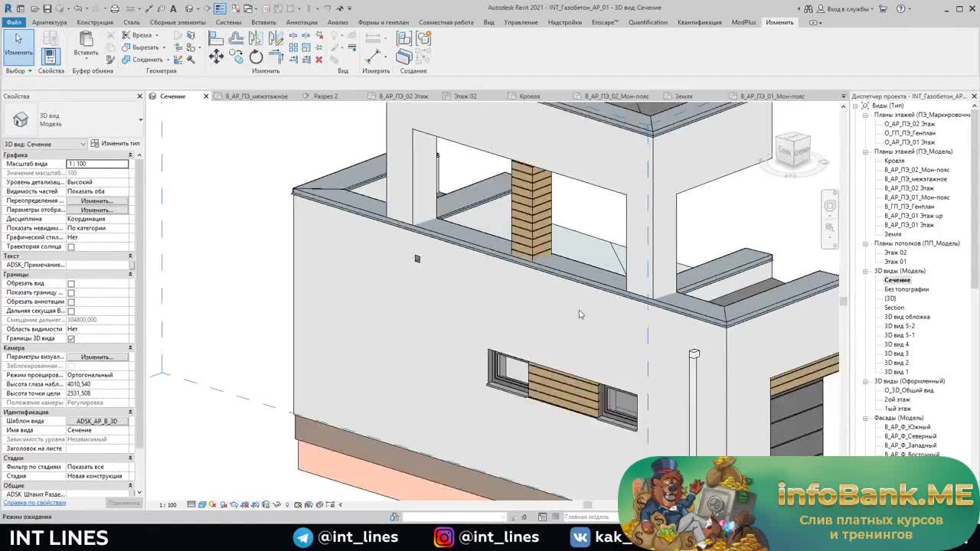Collapse the Планы потолков (ПП_Модель) node

coord(866,243)
